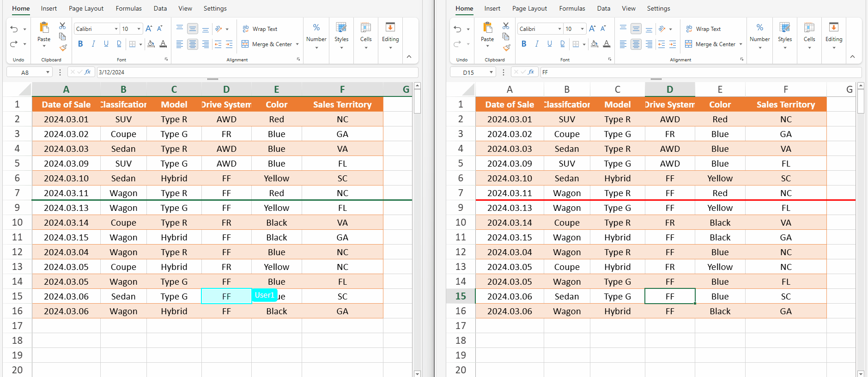Click Align Right icon in left window
Image resolution: width=868 pixels, height=377 pixels.
click(206, 44)
